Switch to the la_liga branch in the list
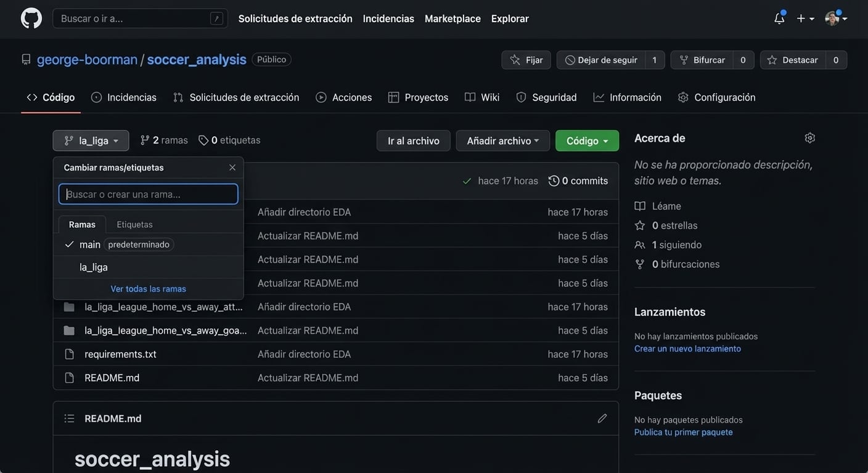The width and height of the screenshot is (868, 473). (94, 267)
